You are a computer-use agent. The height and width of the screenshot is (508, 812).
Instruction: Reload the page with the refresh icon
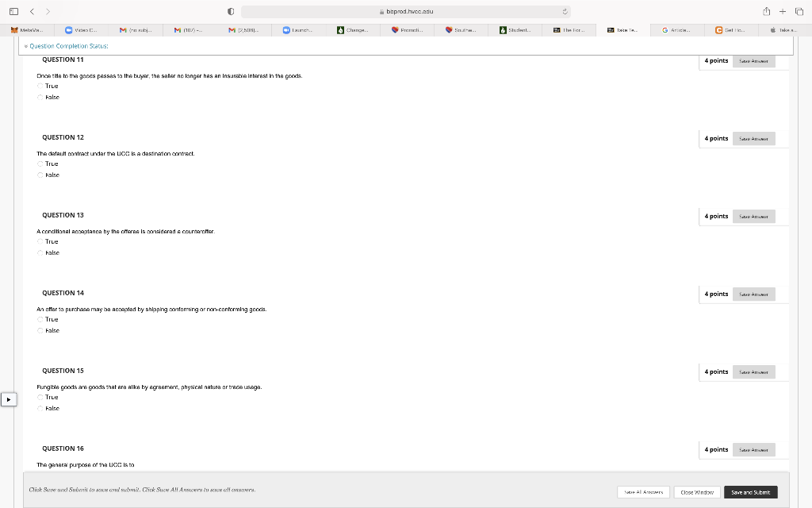[565, 11]
